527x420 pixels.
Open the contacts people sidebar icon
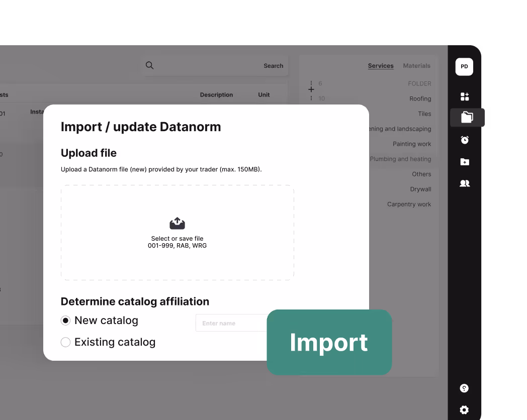465,183
